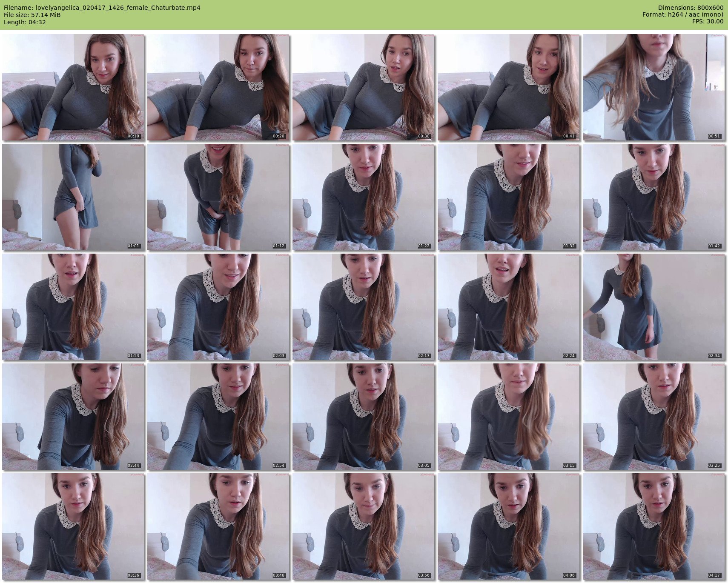Viewport: 728px width, 583px height.
Task: Click the Dimensions 800x600 header text
Action: pyautogui.click(x=691, y=8)
